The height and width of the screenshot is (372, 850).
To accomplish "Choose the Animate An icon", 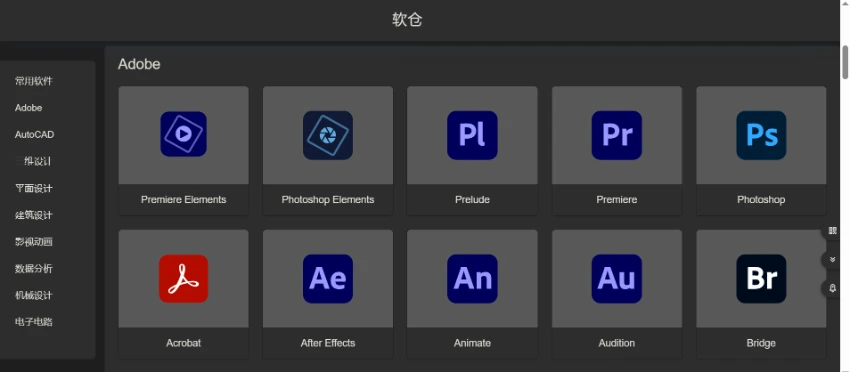I will pos(472,279).
